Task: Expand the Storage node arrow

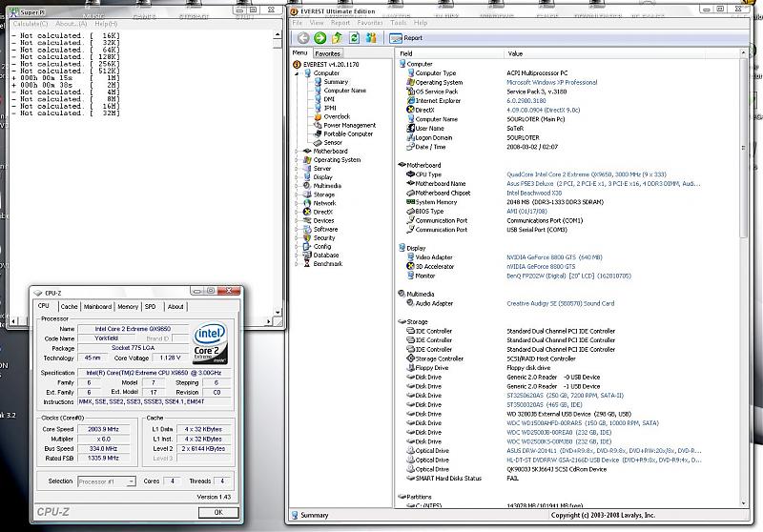Action: [x=297, y=194]
